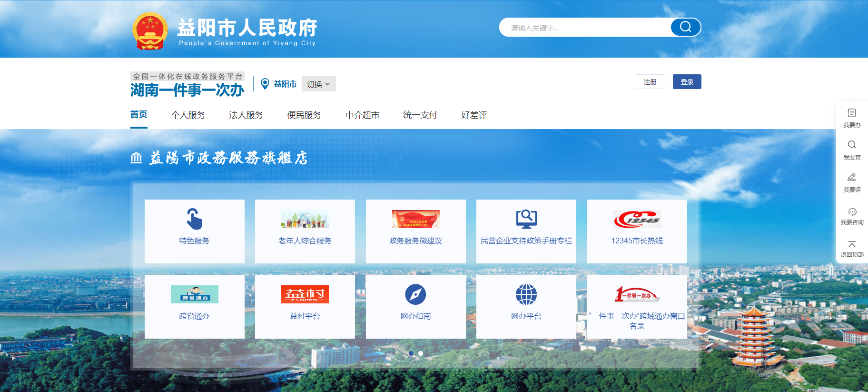
Task: Click the 我要咨询 chat bubble icon
Action: click(x=852, y=212)
